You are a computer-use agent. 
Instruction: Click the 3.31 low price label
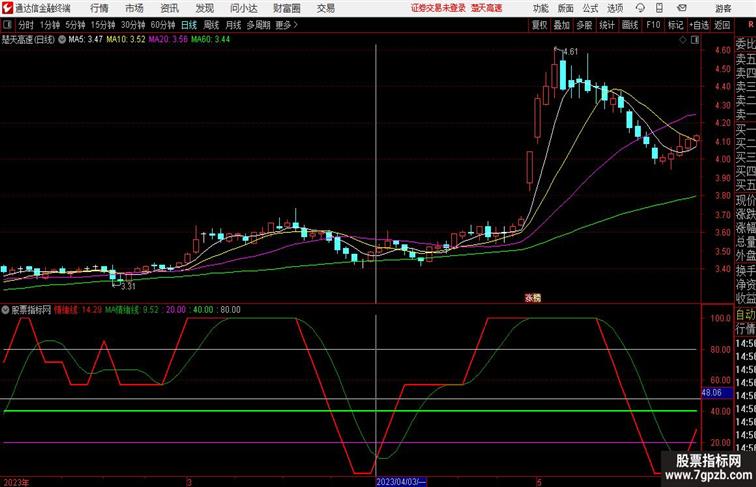coord(128,286)
